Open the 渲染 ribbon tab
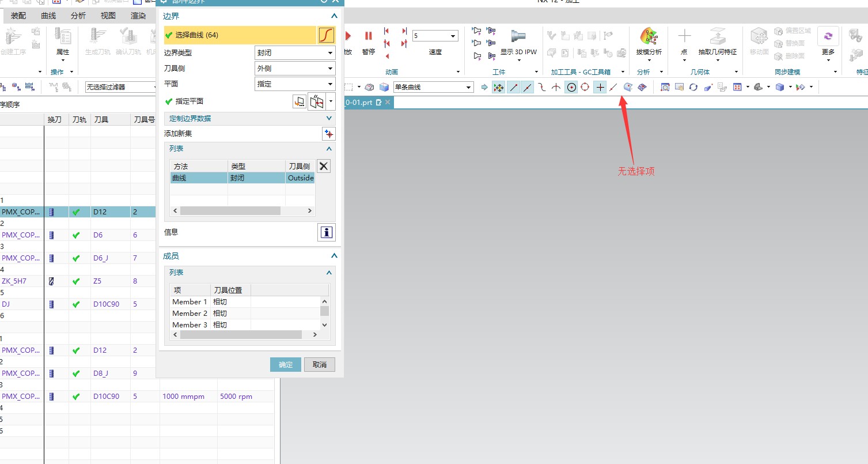This screenshot has height=464, width=868. pos(138,16)
